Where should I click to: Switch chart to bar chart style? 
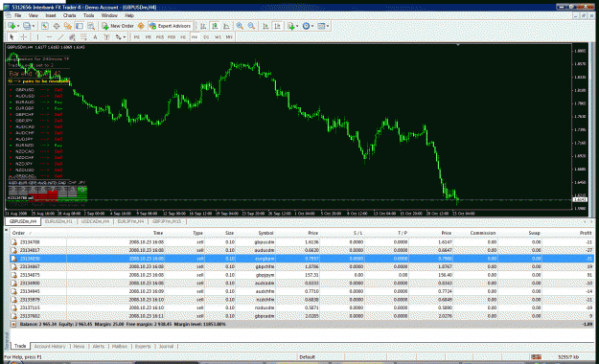(203, 26)
